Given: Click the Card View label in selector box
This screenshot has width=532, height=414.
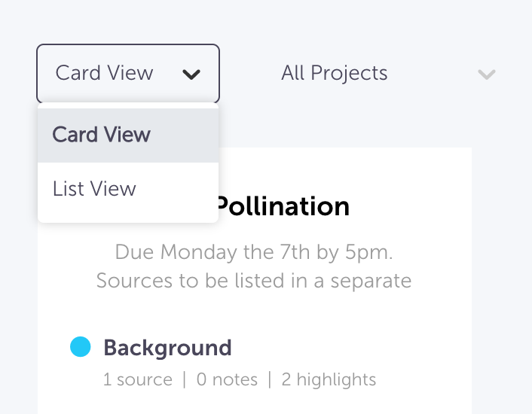Looking at the screenshot, I should point(104,73).
